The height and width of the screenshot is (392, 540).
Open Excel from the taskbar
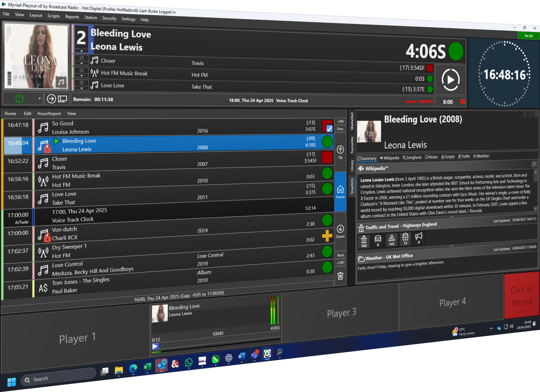pyautogui.click(x=147, y=367)
